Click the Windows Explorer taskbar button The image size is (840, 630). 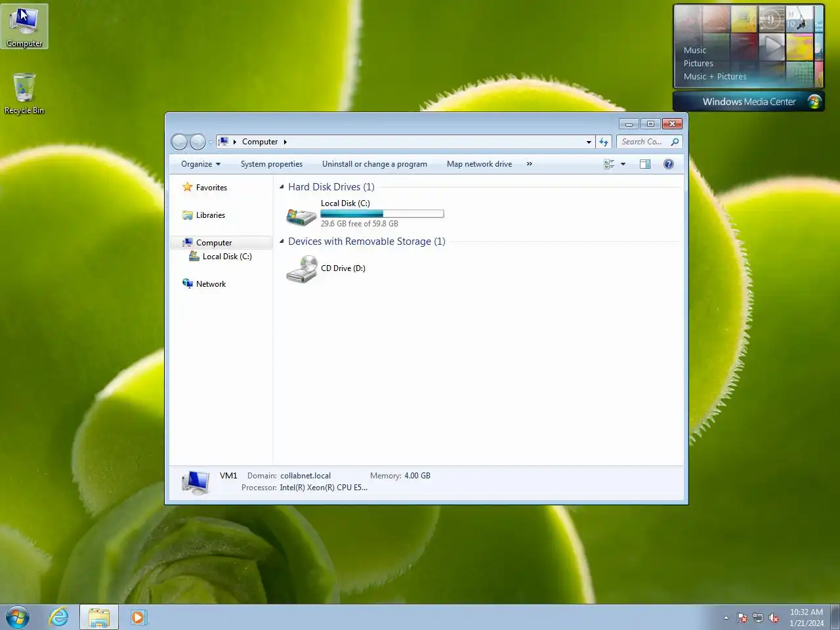(99, 618)
